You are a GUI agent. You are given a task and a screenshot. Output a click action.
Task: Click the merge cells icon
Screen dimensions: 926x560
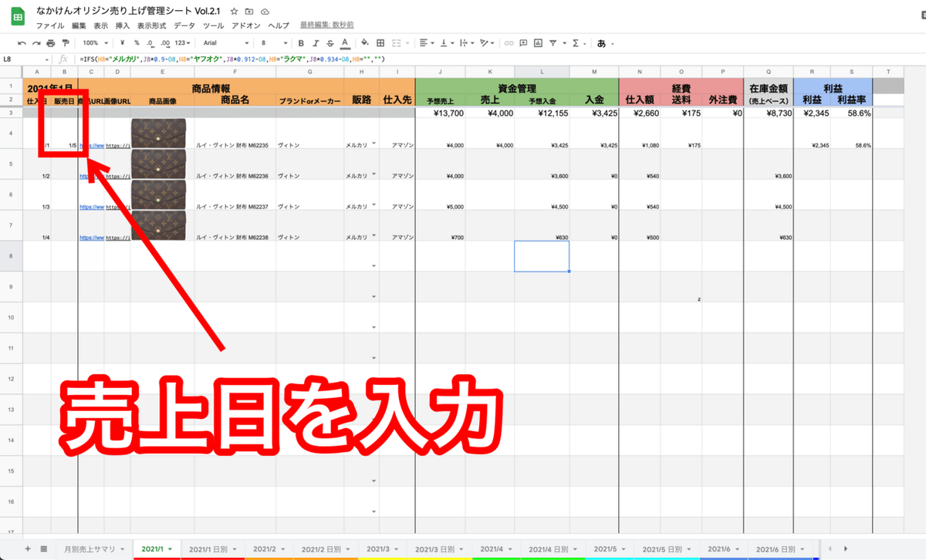point(397,43)
